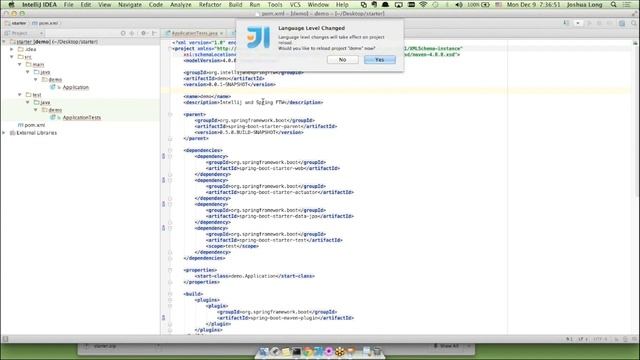Image resolution: width=640 pixels, height=360 pixels.
Task: Click the scroll from source icon
Action: pos(123,33)
